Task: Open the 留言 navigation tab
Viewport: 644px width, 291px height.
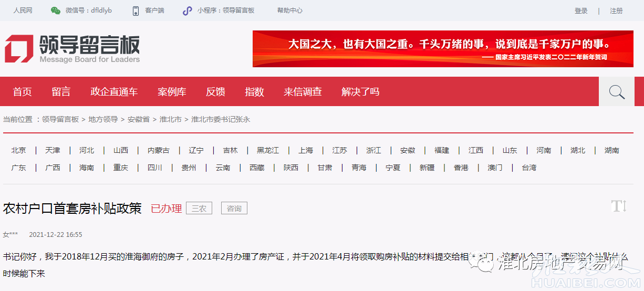Action: tap(61, 92)
